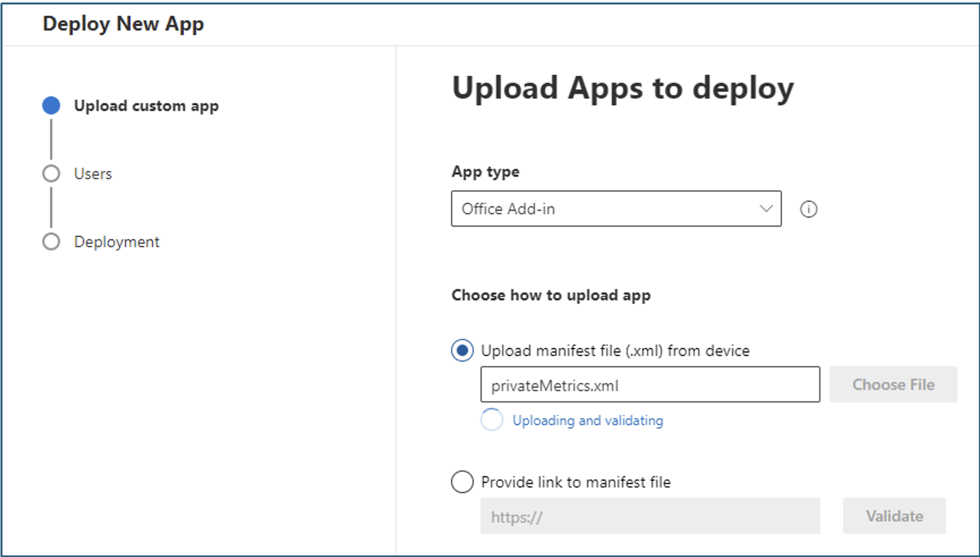The width and height of the screenshot is (980, 557).
Task: Click the Users step circle indicator
Action: pos(51,174)
